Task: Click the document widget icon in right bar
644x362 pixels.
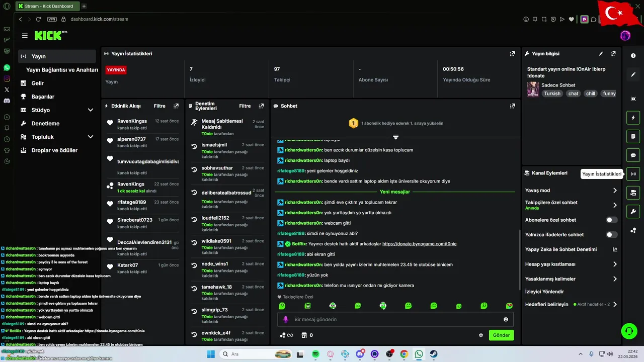Action: 633,136
